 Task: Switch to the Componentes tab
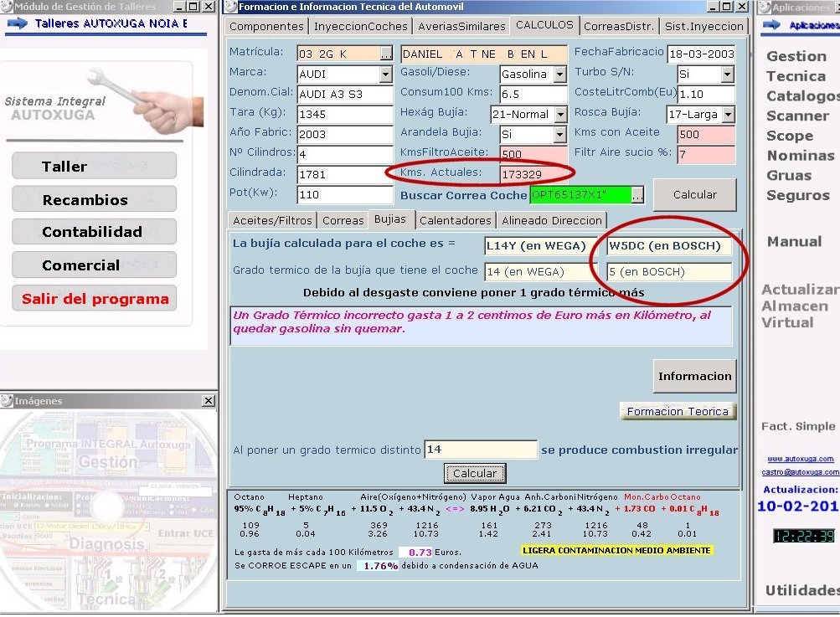[x=266, y=26]
